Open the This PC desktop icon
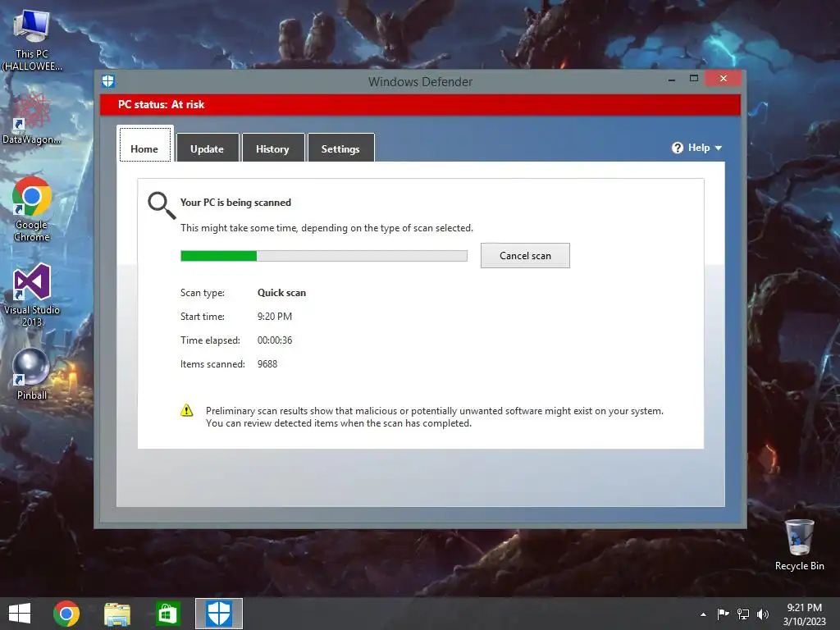Viewport: 840px width, 630px height. [32, 40]
